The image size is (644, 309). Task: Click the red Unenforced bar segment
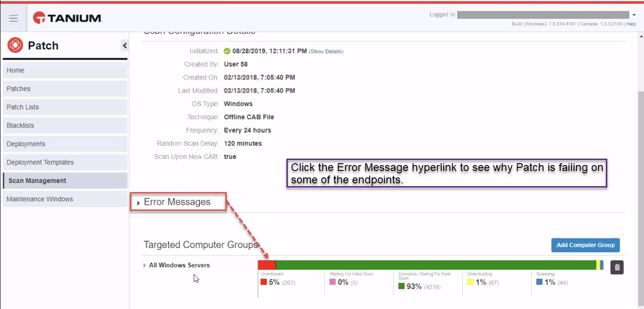click(x=267, y=265)
